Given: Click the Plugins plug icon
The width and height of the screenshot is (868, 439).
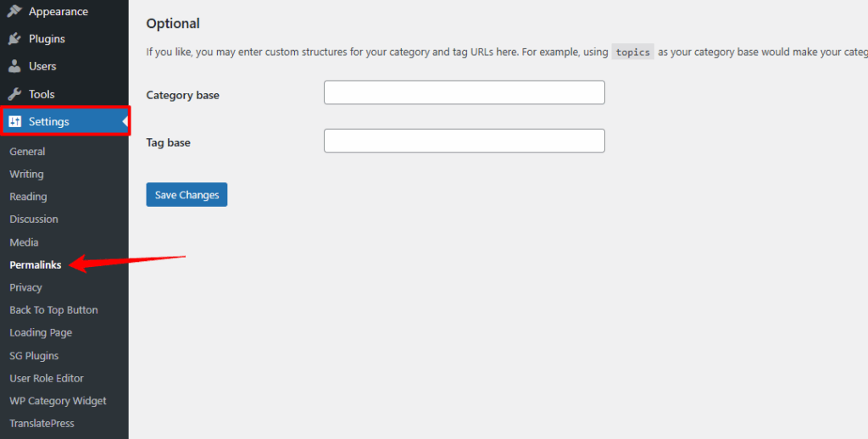Looking at the screenshot, I should pyautogui.click(x=14, y=39).
